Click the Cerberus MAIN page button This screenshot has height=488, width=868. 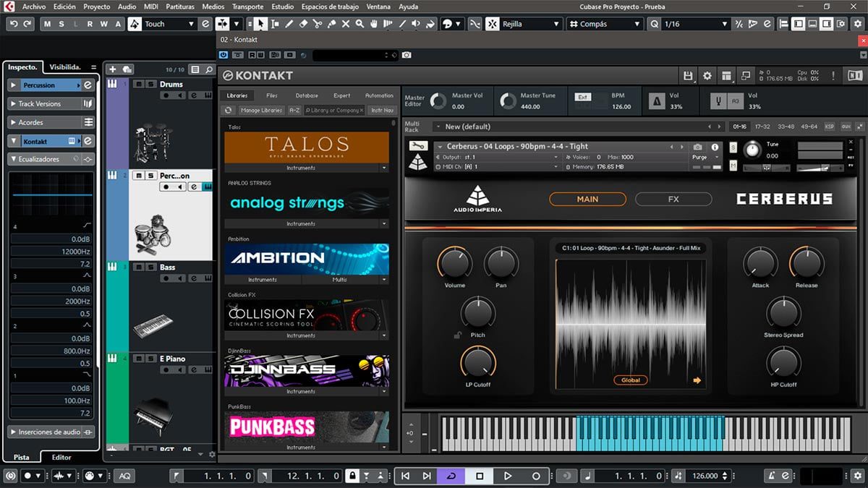point(587,199)
